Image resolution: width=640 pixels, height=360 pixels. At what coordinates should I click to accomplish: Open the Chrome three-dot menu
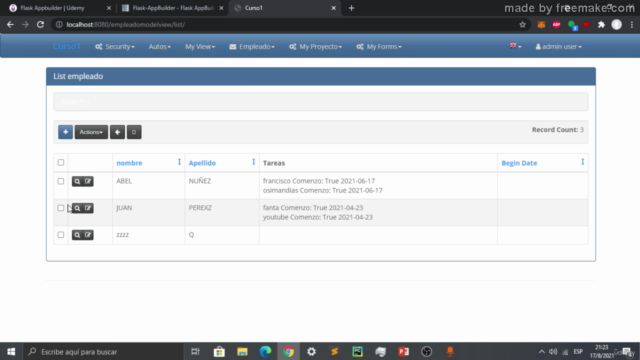click(632, 24)
